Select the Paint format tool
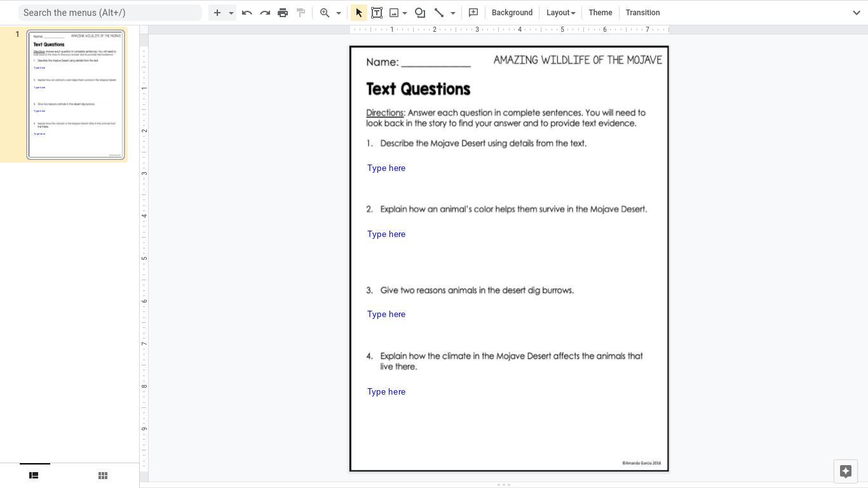868x488 pixels. tap(301, 13)
